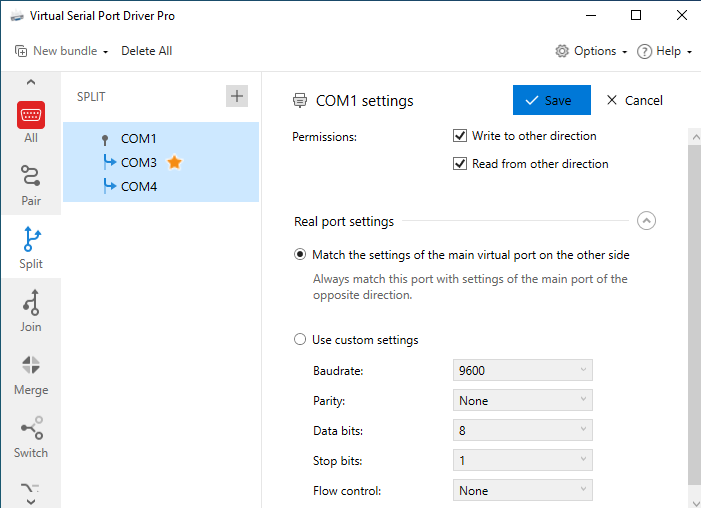
Task: Open the Flow control dropdown
Action: 523,490
